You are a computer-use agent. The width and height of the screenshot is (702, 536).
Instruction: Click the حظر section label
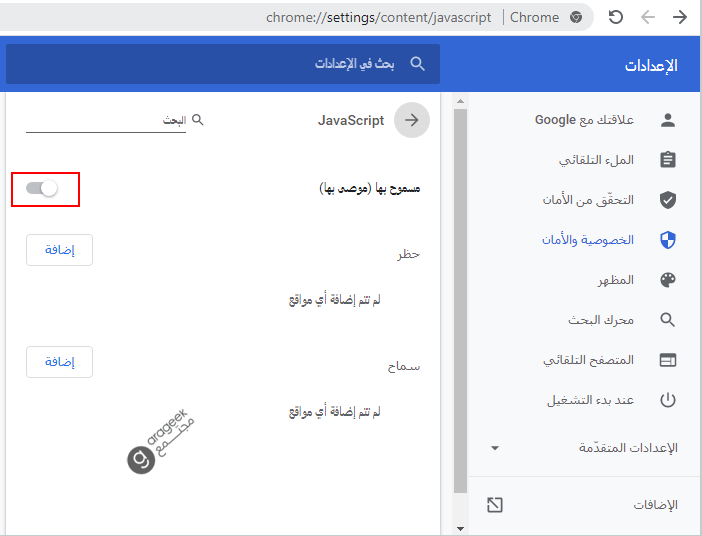[408, 254]
